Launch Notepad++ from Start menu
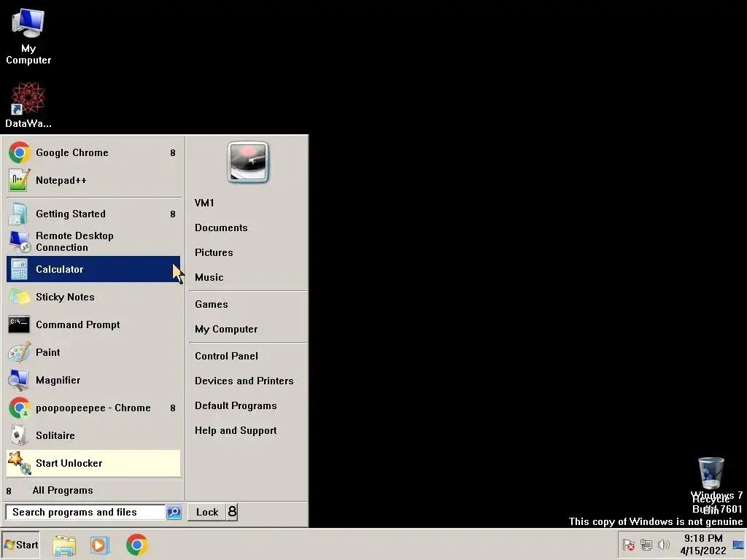 click(x=93, y=181)
